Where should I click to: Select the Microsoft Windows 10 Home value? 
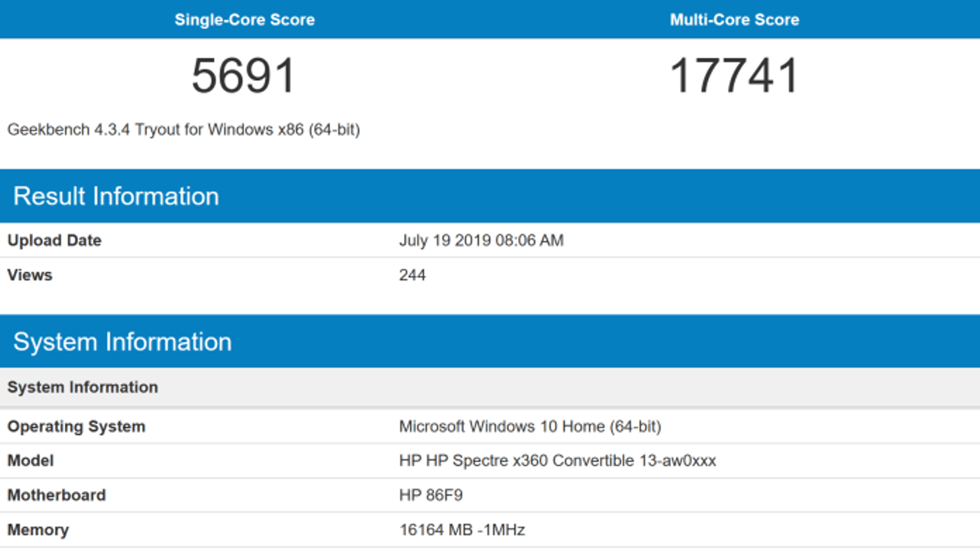point(530,427)
